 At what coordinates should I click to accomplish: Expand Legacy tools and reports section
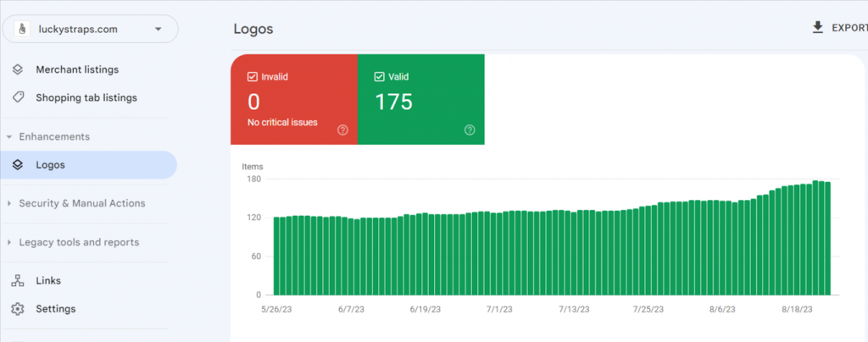(79, 243)
